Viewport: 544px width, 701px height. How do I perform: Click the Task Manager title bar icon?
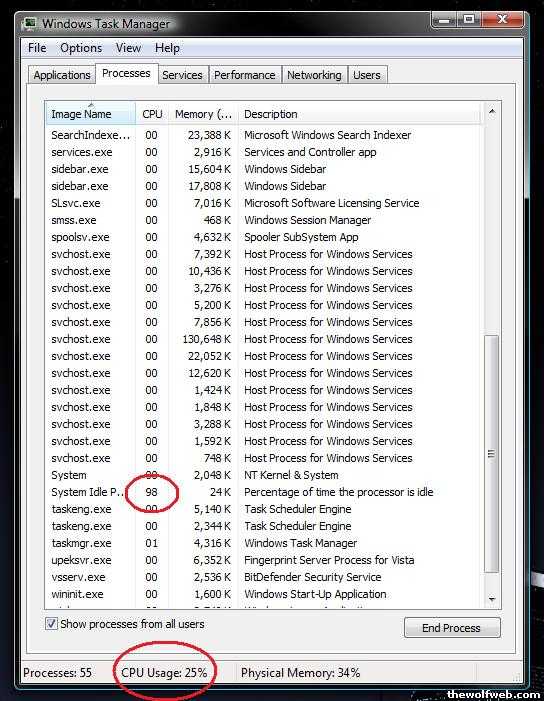(30, 23)
